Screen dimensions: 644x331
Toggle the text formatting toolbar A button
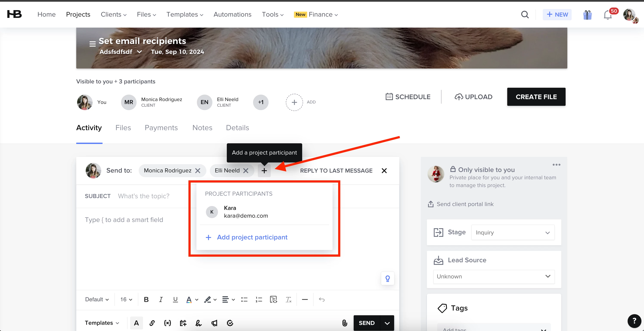pyautogui.click(x=136, y=323)
